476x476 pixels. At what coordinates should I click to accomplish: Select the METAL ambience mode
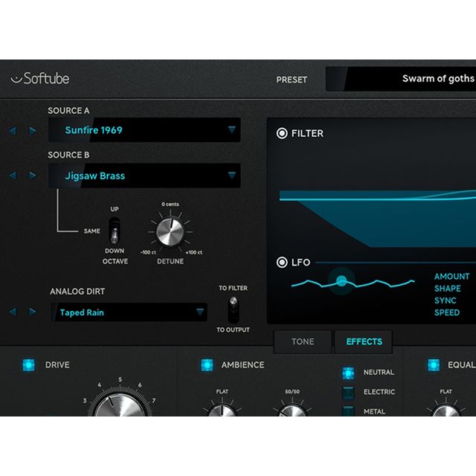coord(348,411)
